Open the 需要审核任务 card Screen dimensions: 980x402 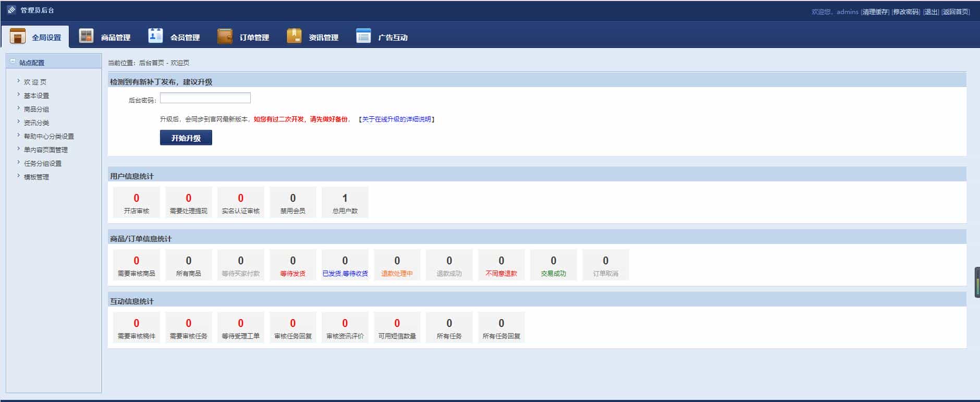tap(189, 327)
